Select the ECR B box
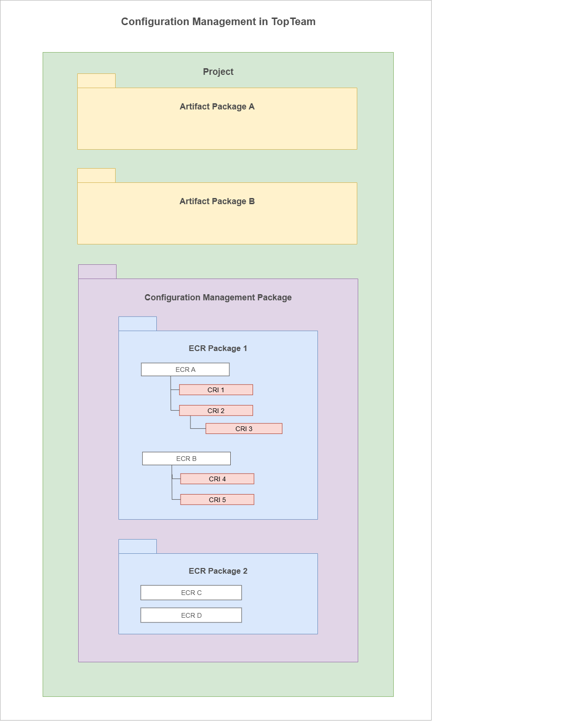 (x=186, y=459)
